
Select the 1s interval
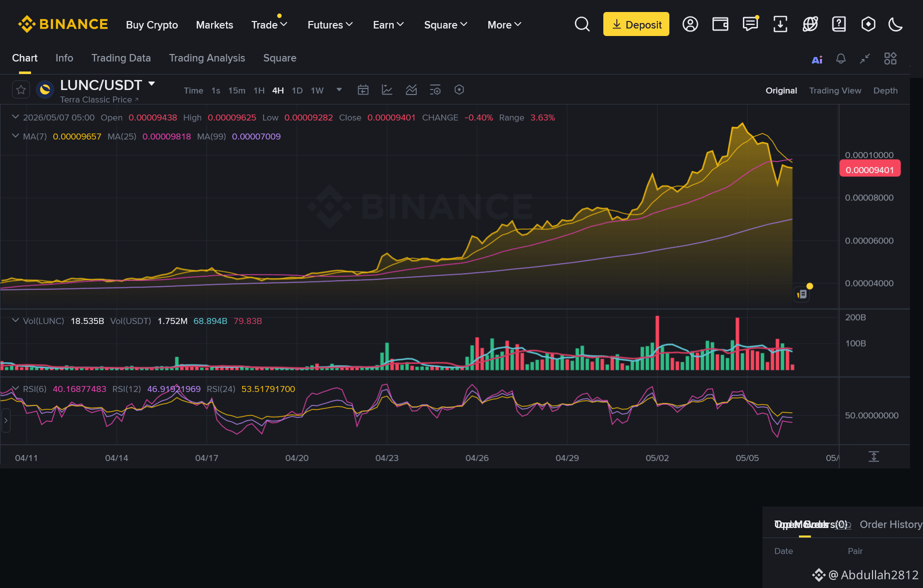pos(216,90)
